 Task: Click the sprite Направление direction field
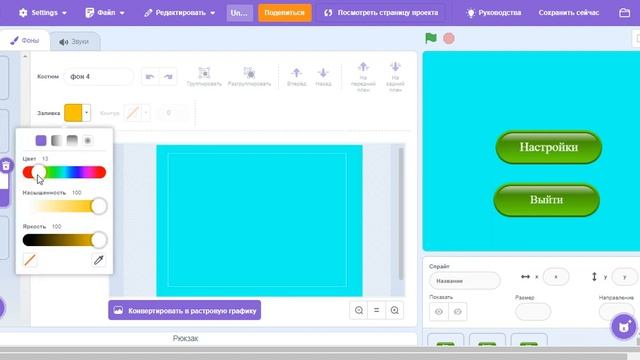(x=616, y=312)
